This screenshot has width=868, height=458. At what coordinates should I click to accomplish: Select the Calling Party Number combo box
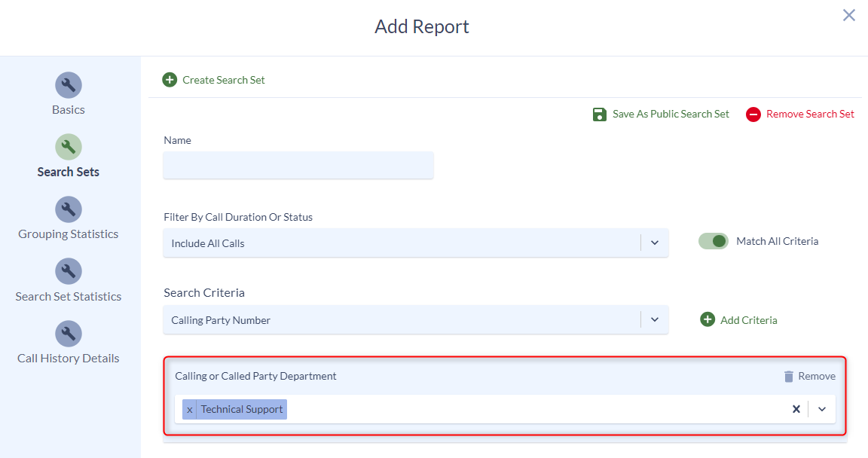pos(416,319)
